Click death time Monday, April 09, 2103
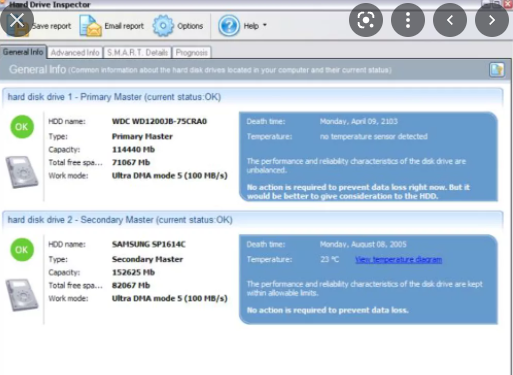The image size is (513, 375). tap(359, 121)
